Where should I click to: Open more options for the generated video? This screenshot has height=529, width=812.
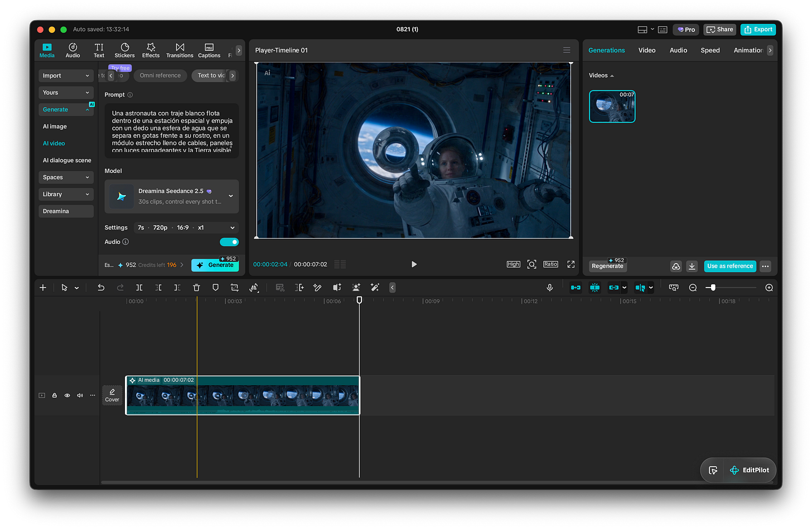[x=765, y=266]
